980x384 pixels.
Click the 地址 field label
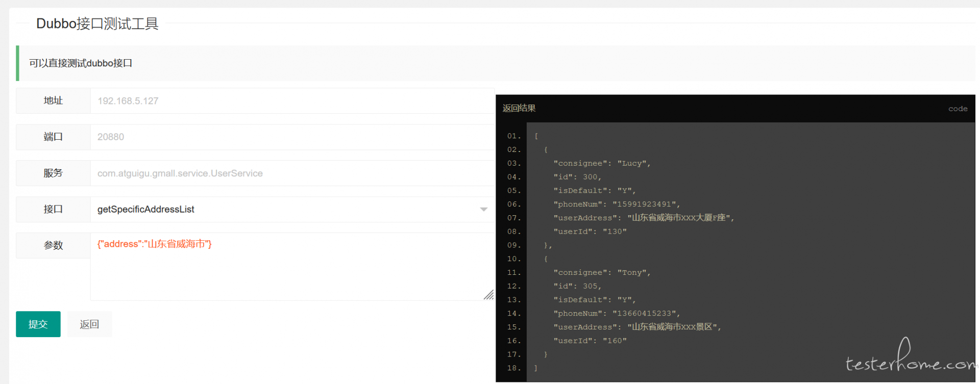point(53,101)
